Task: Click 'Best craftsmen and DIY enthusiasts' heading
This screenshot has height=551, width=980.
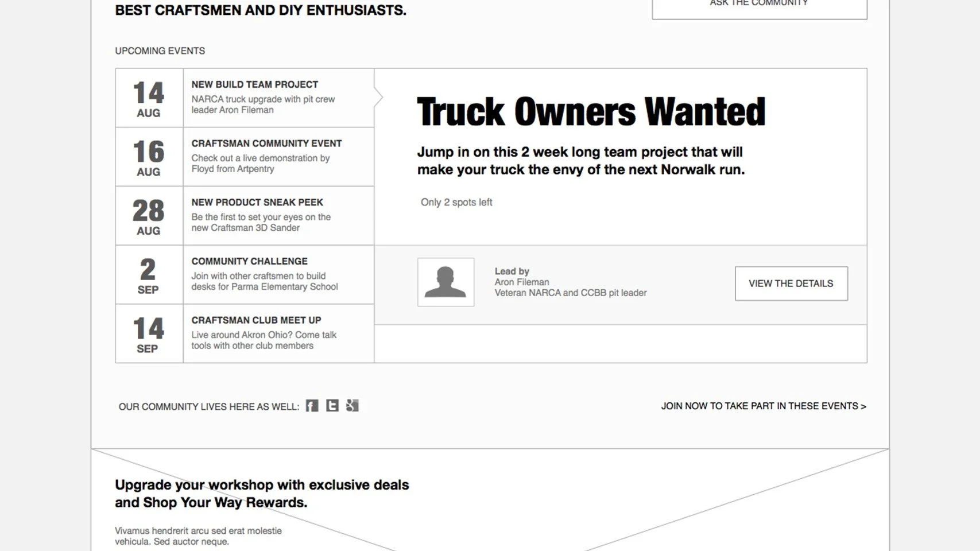Action: pos(261,10)
